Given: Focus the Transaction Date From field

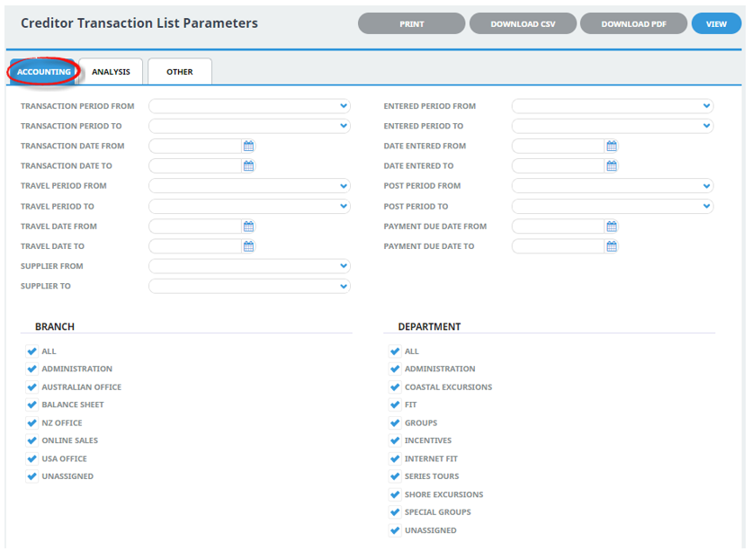Looking at the screenshot, I should click(x=194, y=146).
